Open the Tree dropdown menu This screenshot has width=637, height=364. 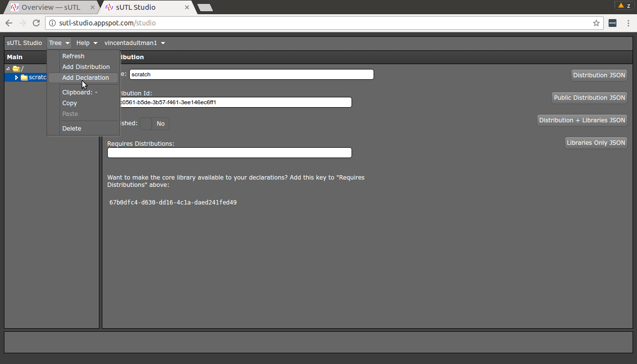(59, 43)
